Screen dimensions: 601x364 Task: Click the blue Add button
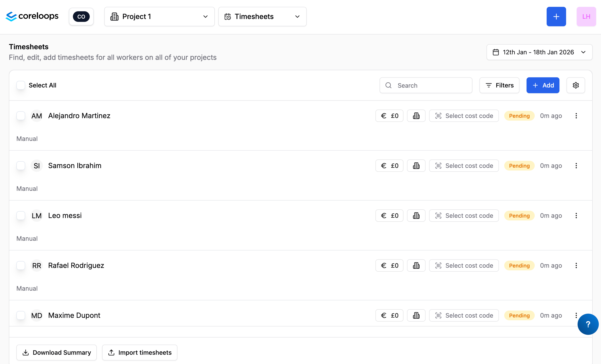coord(543,85)
